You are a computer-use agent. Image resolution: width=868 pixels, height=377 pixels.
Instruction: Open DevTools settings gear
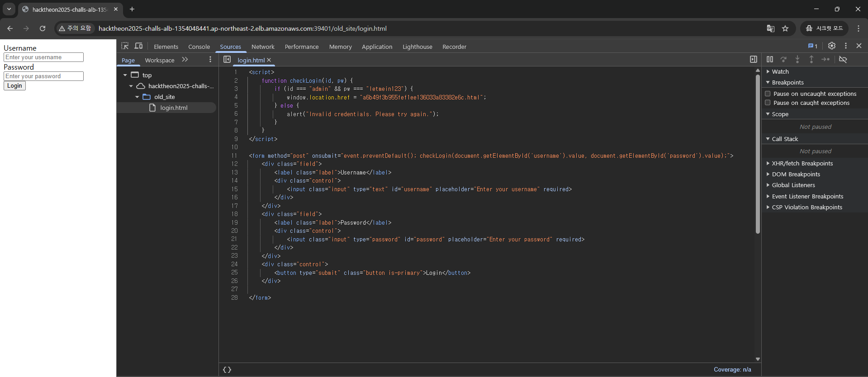coord(831,46)
